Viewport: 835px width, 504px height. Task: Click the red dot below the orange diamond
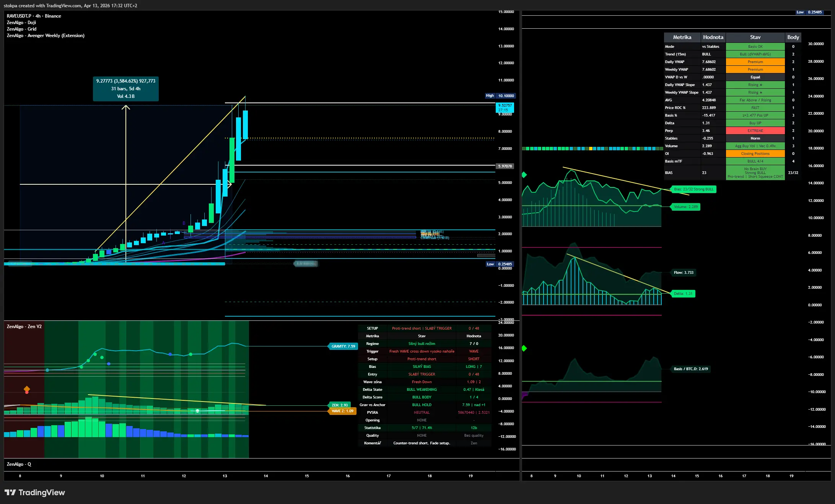point(27,392)
